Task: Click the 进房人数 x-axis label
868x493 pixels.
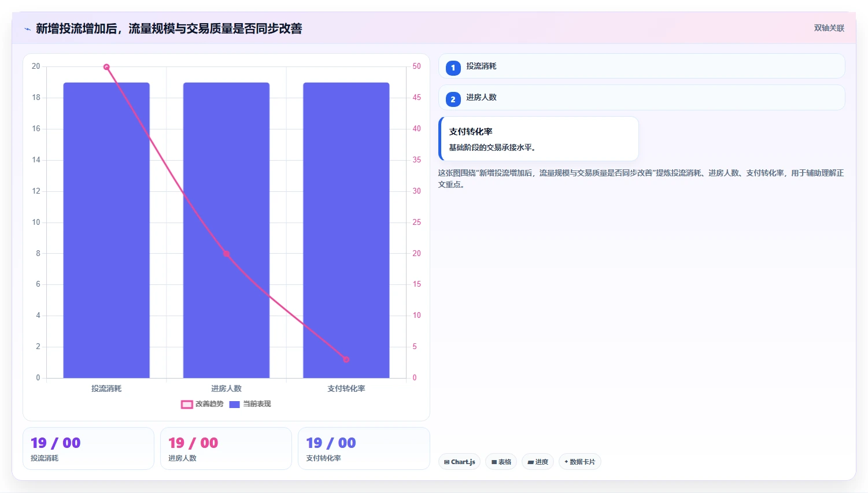Action: [226, 389]
